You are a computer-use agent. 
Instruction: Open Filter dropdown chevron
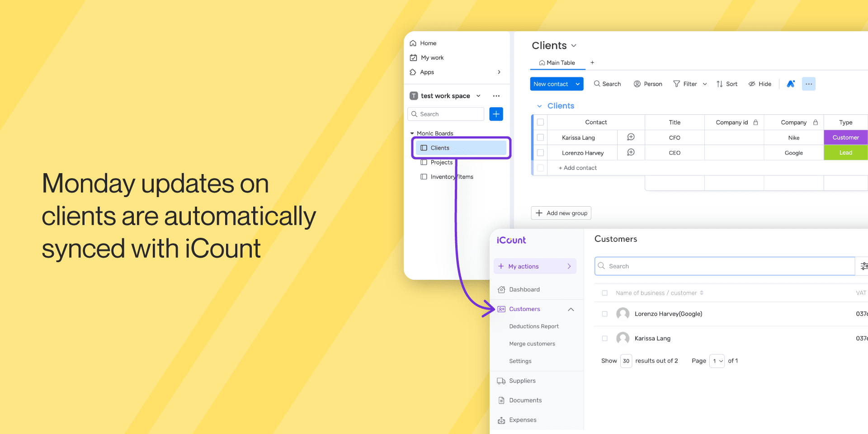click(705, 84)
